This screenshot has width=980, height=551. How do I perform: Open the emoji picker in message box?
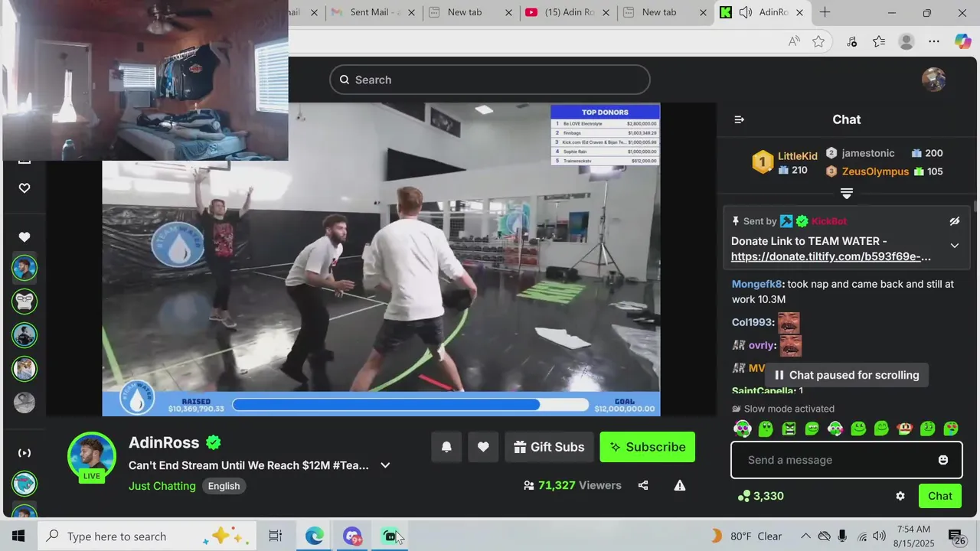(x=943, y=460)
